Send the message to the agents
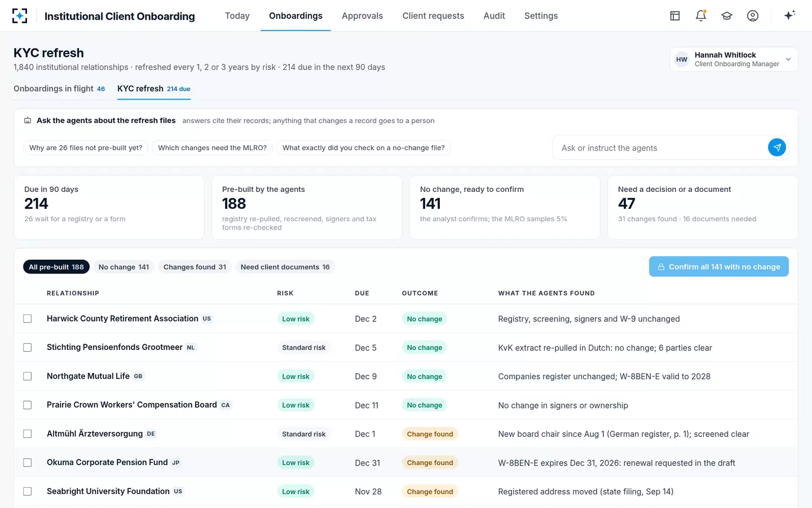Viewport: 812px width, 508px height. pos(777,147)
